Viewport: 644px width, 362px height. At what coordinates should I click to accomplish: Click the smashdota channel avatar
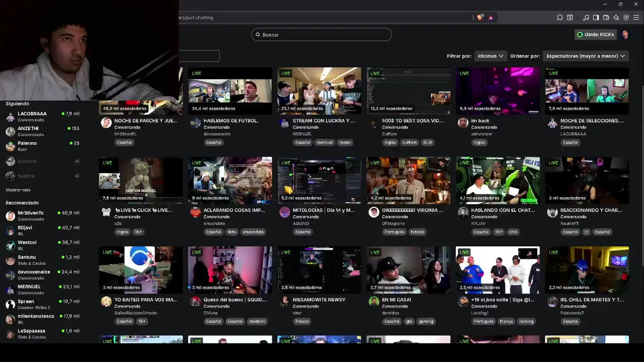(195, 212)
